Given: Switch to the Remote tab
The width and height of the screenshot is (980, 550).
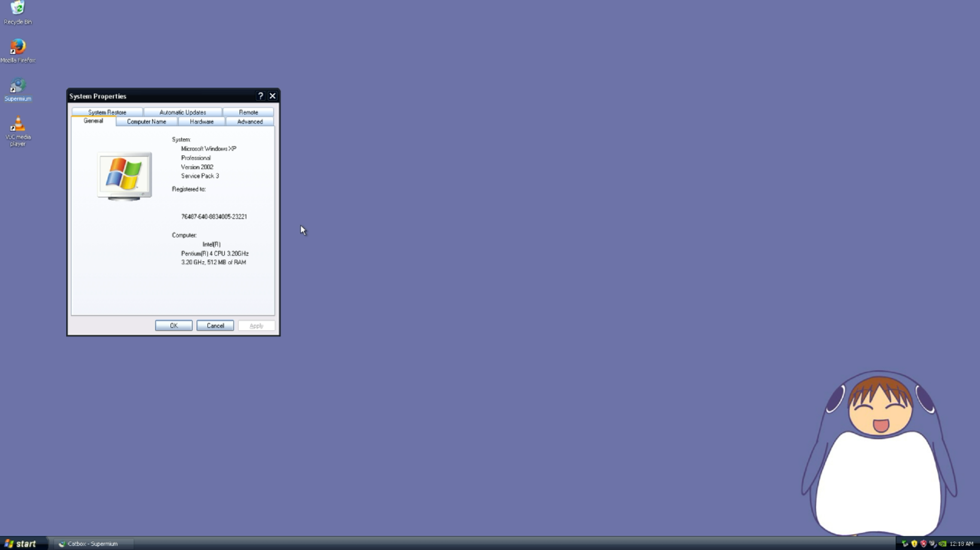Looking at the screenshot, I should pos(248,112).
